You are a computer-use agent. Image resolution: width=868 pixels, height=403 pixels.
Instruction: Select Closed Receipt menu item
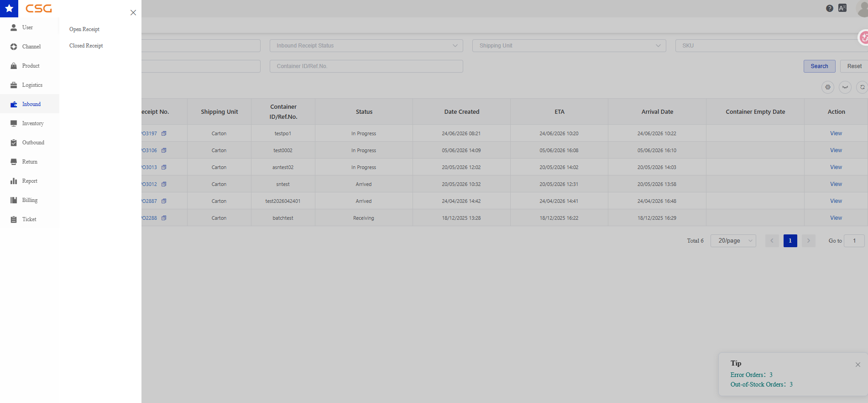click(86, 46)
